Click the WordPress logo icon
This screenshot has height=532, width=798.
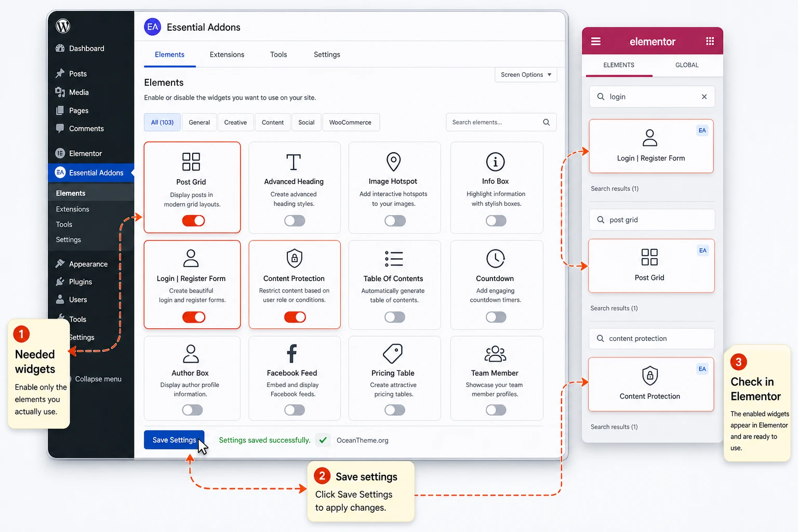tap(63, 26)
